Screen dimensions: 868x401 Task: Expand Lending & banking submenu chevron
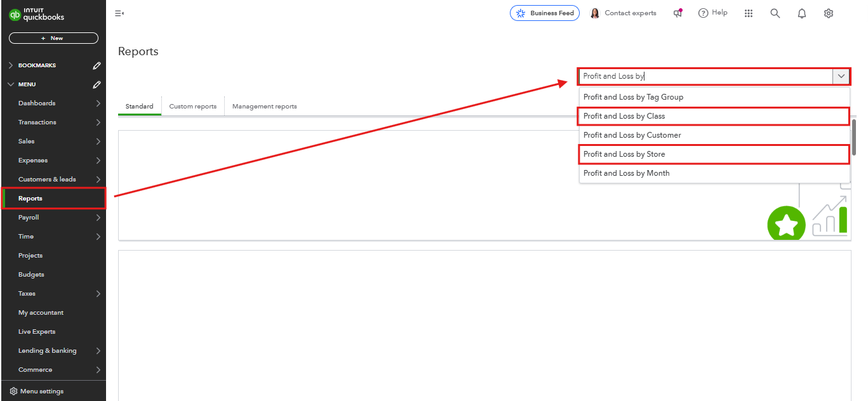pos(98,351)
